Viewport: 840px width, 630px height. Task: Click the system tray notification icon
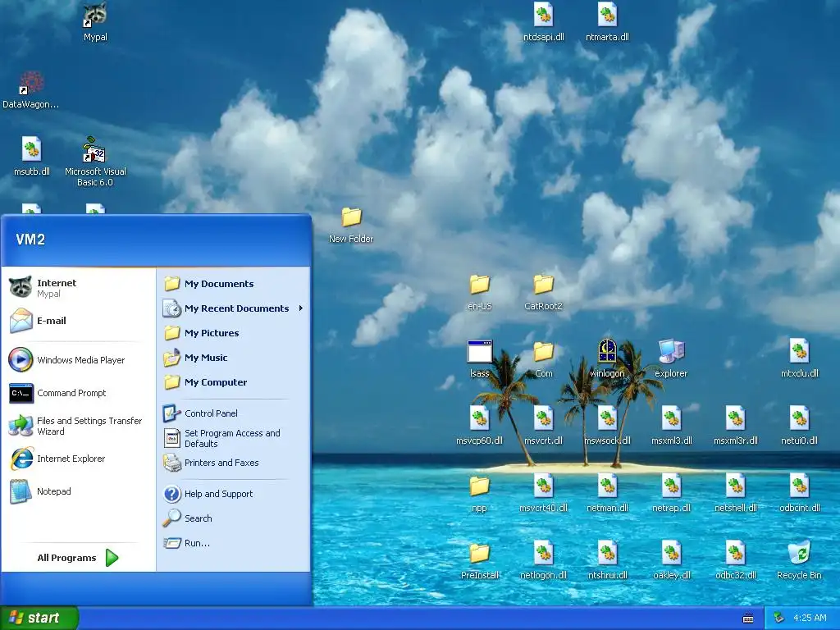coord(778,619)
